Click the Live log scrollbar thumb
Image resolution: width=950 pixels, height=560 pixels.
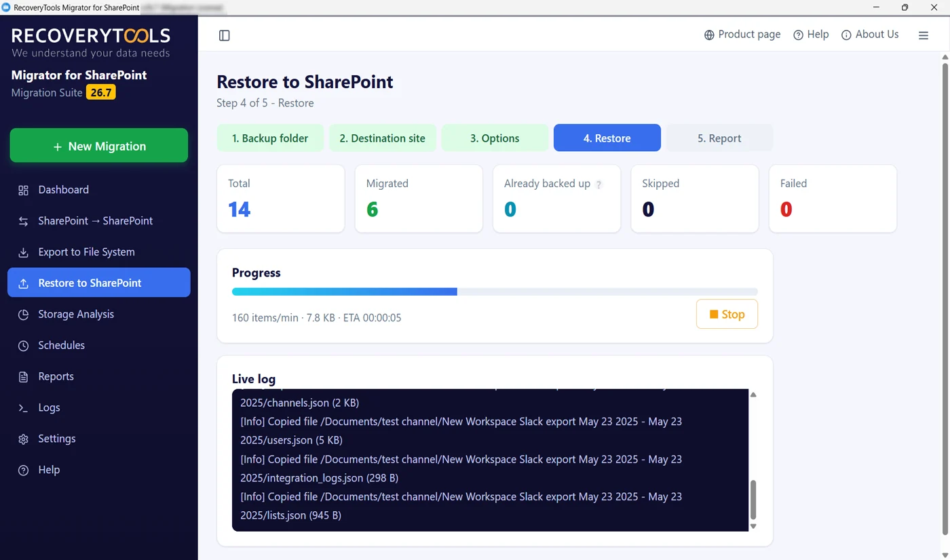click(x=753, y=500)
